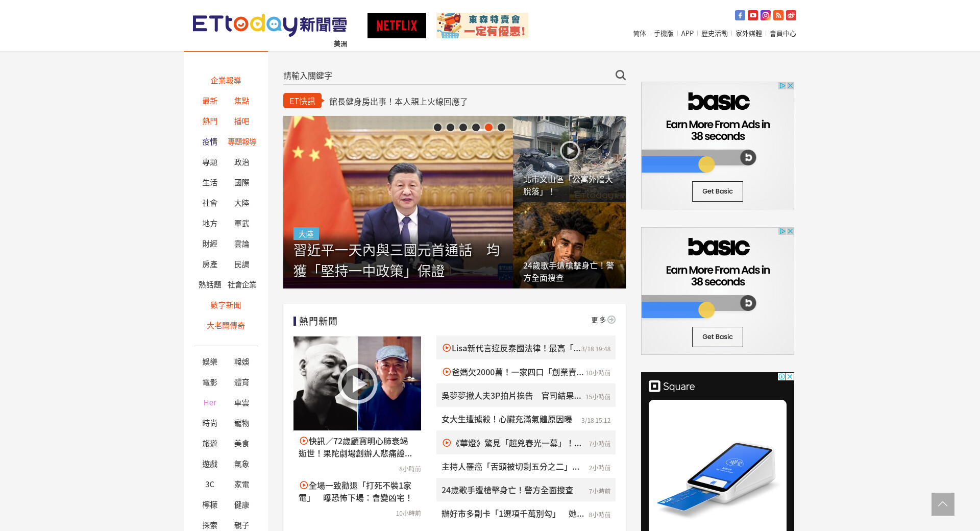
Task: Open the Weibo icon in header
Action: coord(791,15)
